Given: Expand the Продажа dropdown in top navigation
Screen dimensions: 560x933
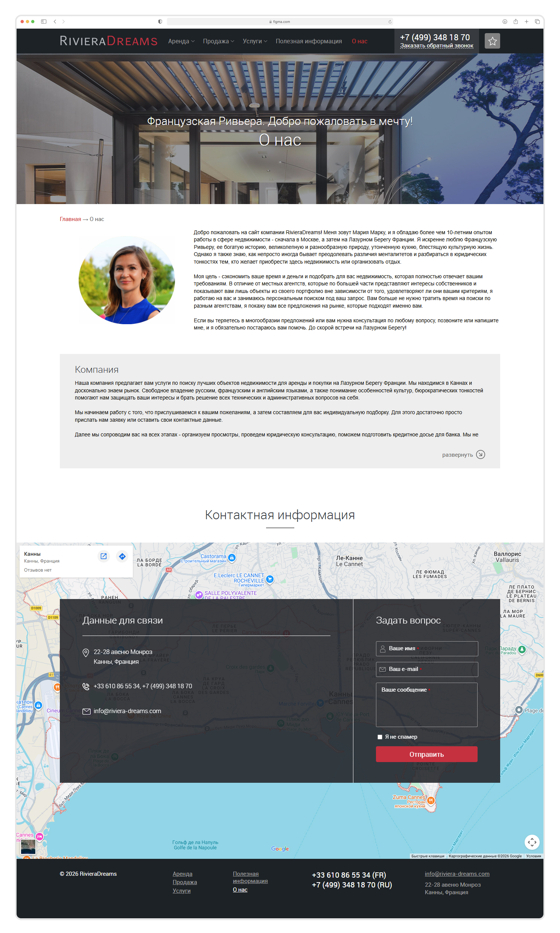Looking at the screenshot, I should (219, 41).
